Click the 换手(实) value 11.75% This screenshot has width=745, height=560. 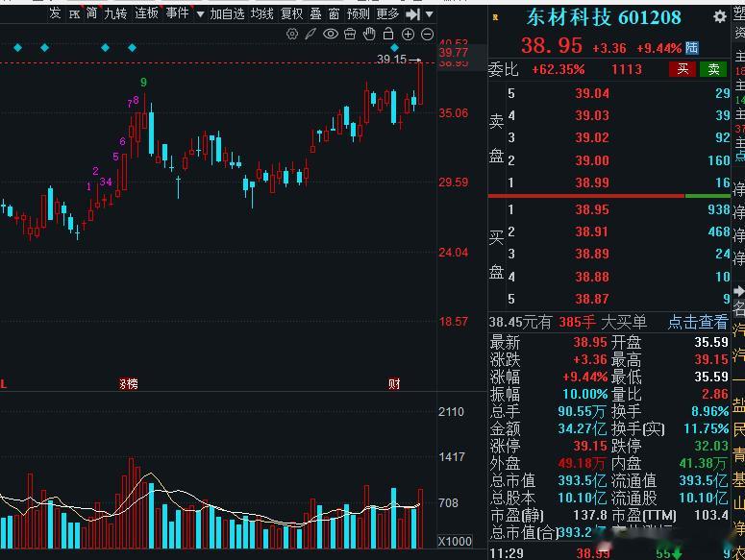[706, 429]
